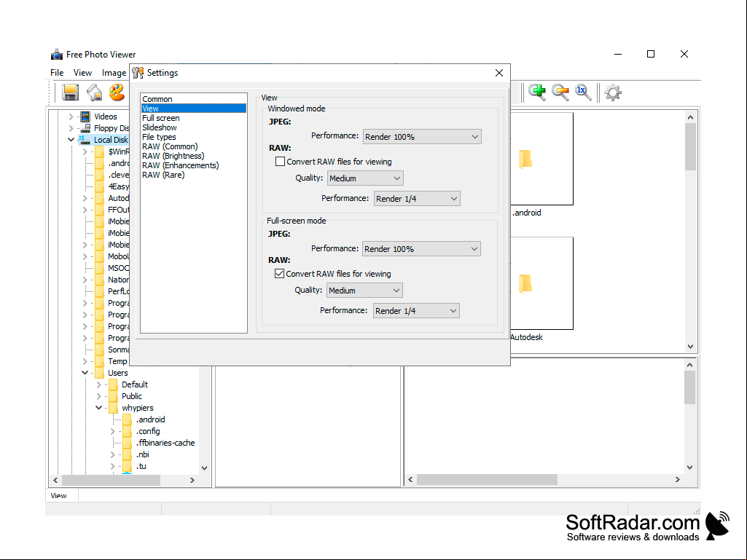Collapse the Users folder node
Image resolution: width=747 pixels, height=560 pixels.
click(x=85, y=373)
